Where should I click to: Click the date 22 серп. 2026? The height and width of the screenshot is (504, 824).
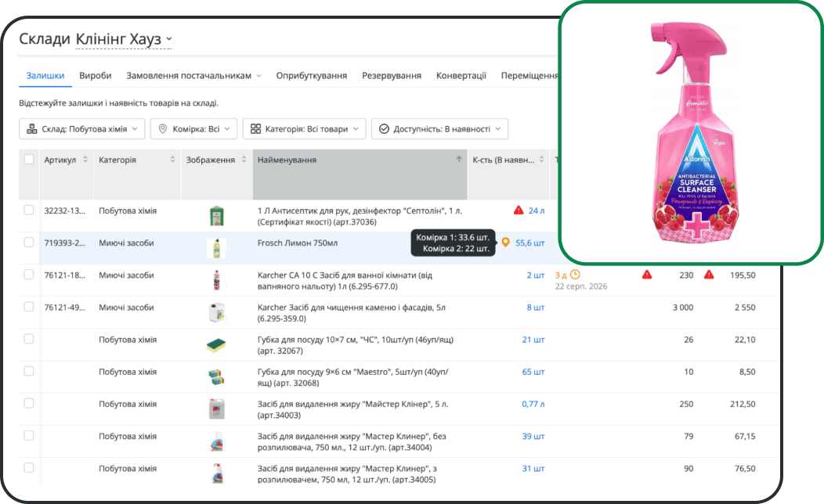(x=581, y=286)
